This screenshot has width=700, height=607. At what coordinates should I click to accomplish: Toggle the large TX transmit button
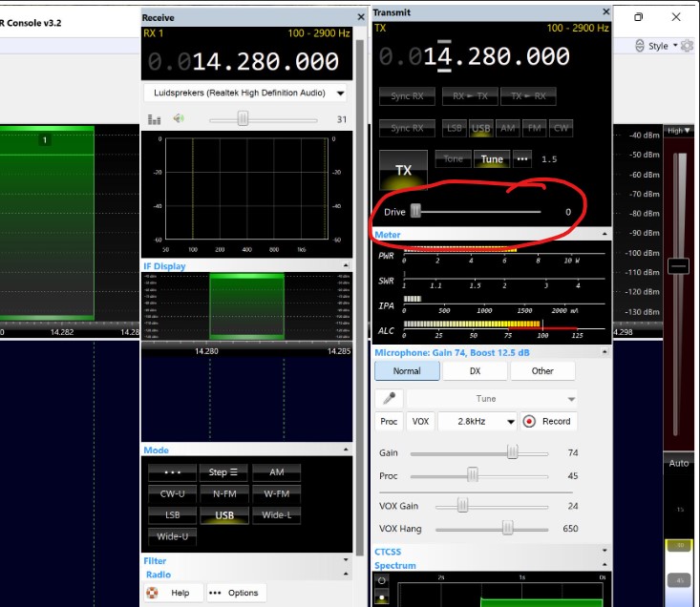[x=403, y=170]
